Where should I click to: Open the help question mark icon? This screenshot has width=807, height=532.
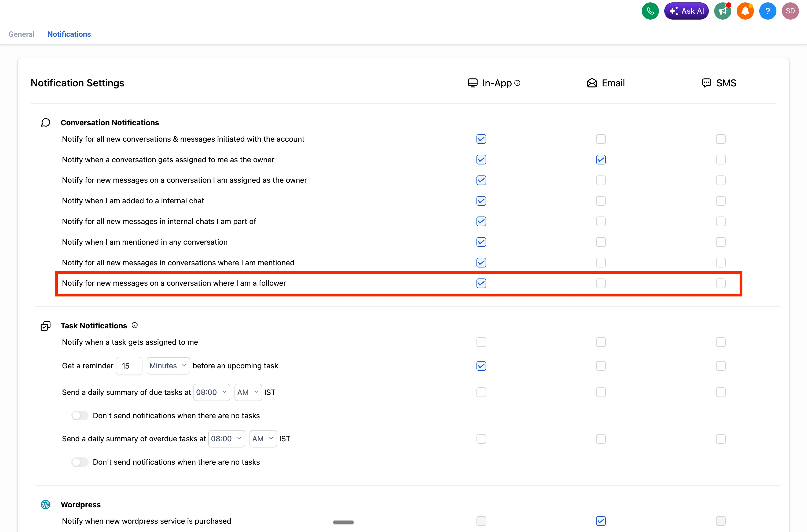(x=768, y=10)
